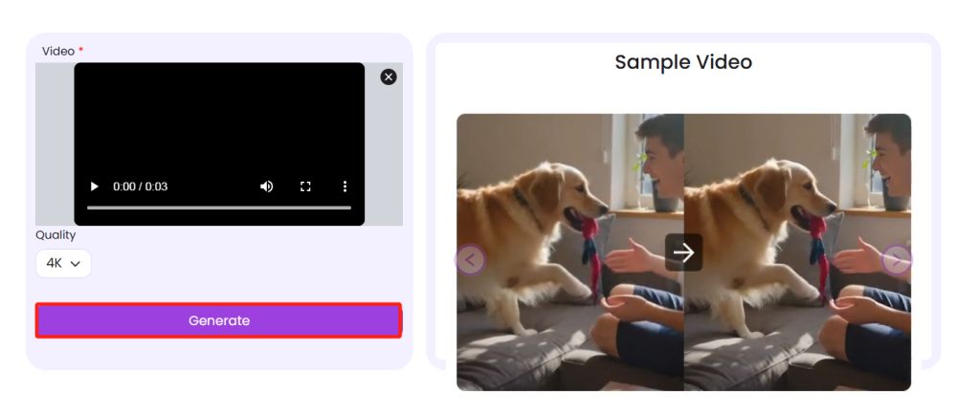Viewport: 980px width, 417px height.
Task: Click the purple Generate button
Action: point(219,320)
